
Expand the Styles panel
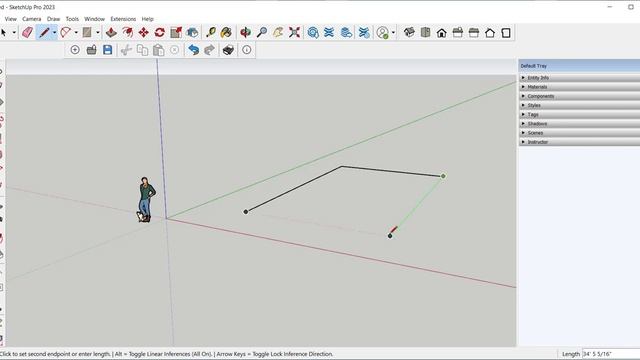coord(580,105)
